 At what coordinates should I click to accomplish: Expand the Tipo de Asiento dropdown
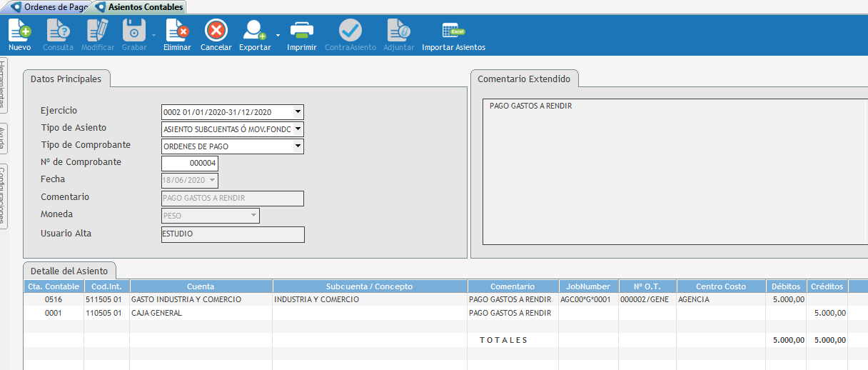pyautogui.click(x=298, y=129)
